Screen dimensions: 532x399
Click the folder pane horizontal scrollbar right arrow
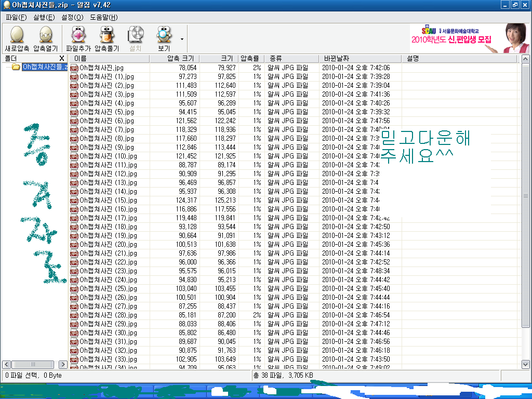63,364
